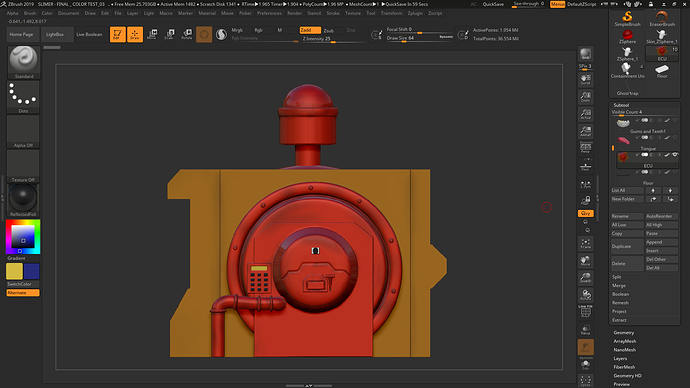Toggle Mrgb paint mode
This screenshot has width=690, height=388.
pos(237,30)
